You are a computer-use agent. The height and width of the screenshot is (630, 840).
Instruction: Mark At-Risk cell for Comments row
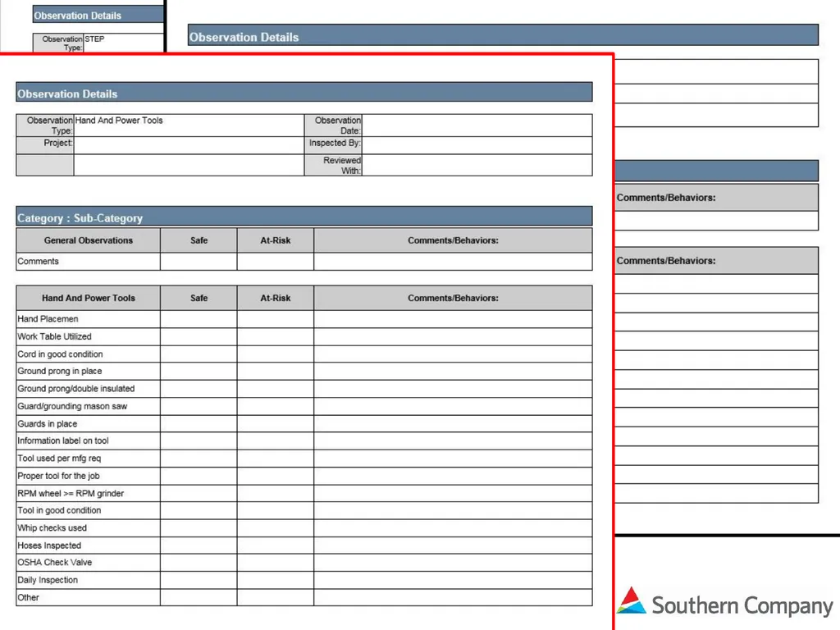pyautogui.click(x=276, y=262)
